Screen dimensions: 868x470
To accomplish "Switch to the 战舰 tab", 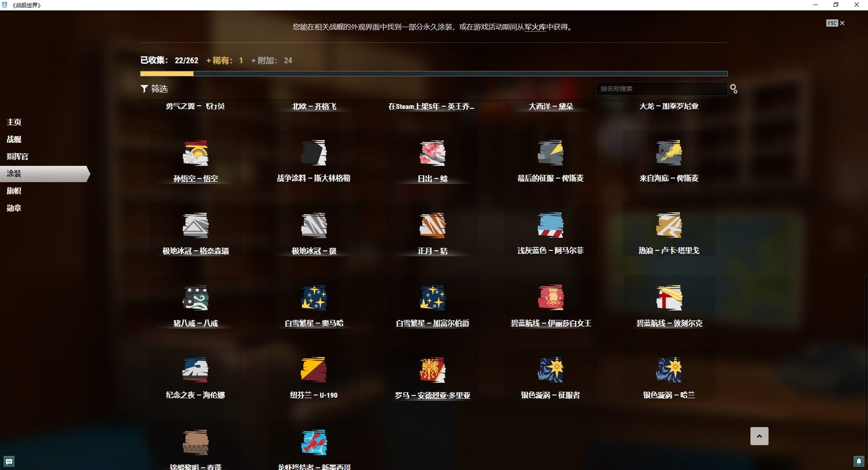I will [x=14, y=139].
